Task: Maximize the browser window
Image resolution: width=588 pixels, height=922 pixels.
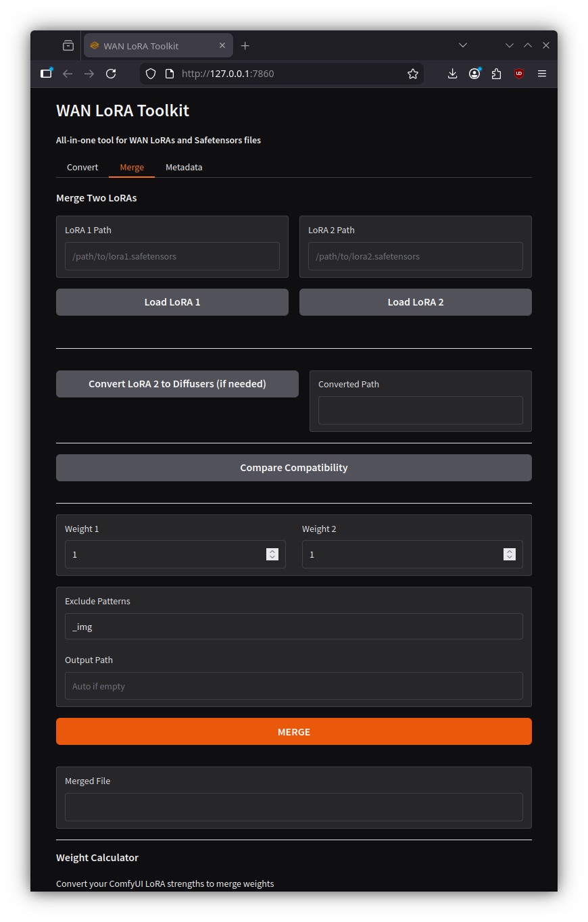Action: coord(528,45)
